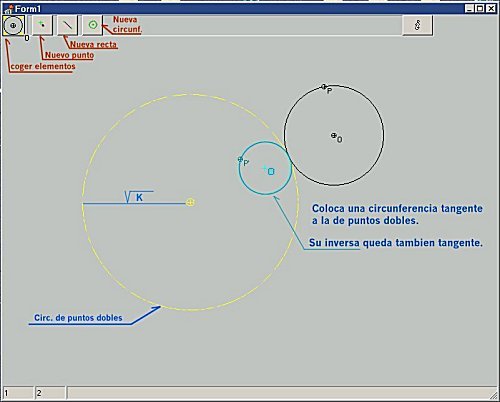
Task: Click the chain link toolbar button
Action: coord(418,25)
